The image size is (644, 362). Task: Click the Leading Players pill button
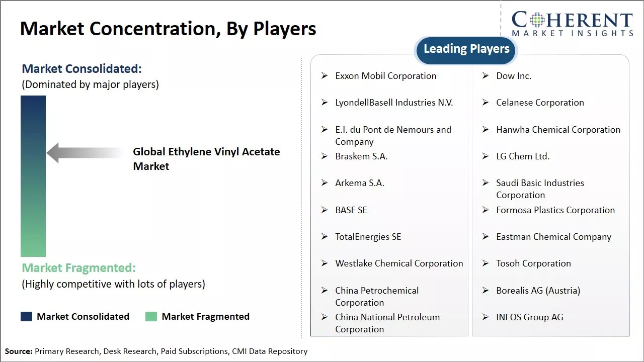[466, 49]
